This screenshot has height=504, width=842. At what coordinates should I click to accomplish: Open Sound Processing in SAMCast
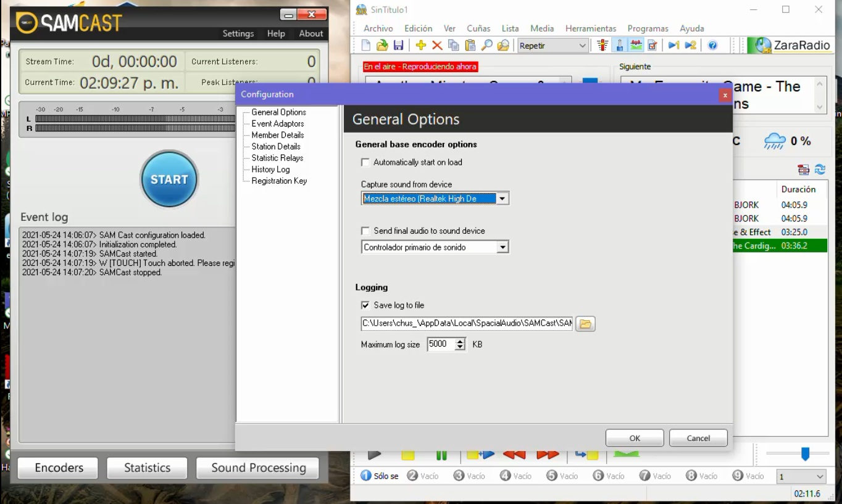point(258,468)
